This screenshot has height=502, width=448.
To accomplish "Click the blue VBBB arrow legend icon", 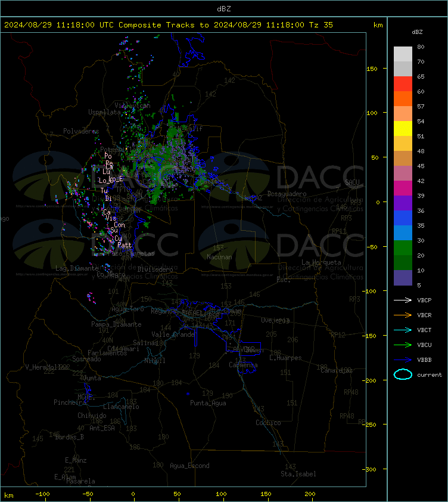I will 403,360.
